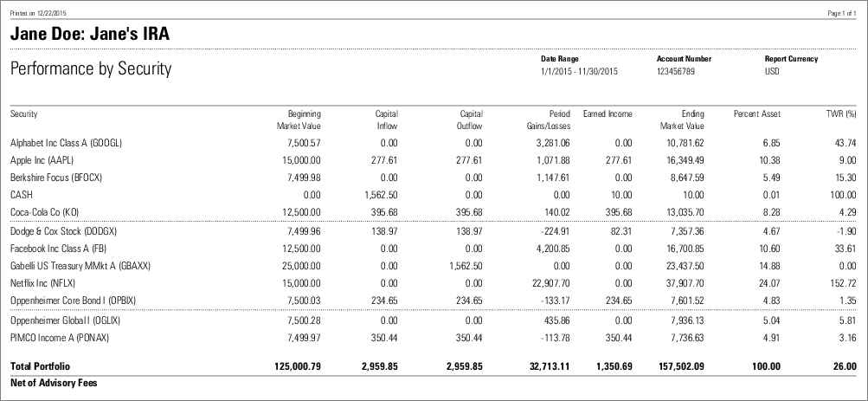Viewport: 868px width, 401px height.
Task: Click Gabelli US Treasury MMkt A (GBAXX)
Action: click(x=80, y=266)
